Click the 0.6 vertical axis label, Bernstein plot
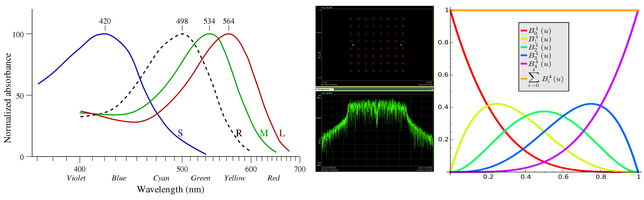Viewport: 644px width, 200px height. [443, 75]
